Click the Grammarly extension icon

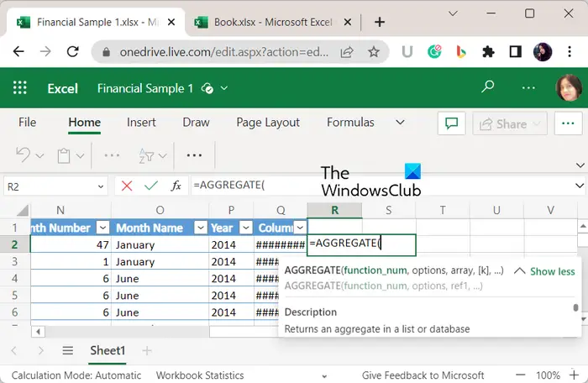click(434, 51)
